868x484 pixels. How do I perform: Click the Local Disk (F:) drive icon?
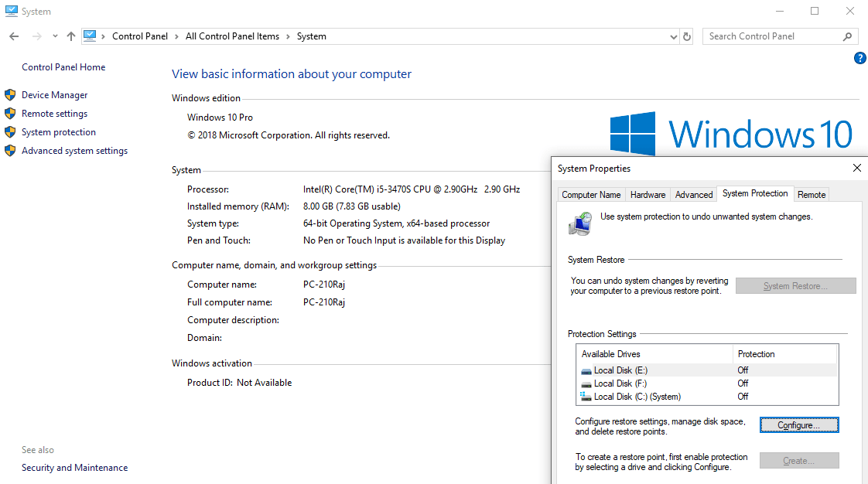586,384
